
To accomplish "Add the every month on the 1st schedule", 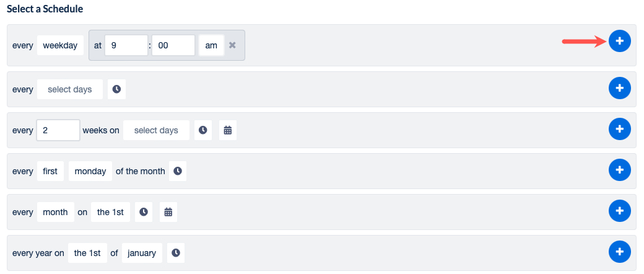I will coord(620,211).
